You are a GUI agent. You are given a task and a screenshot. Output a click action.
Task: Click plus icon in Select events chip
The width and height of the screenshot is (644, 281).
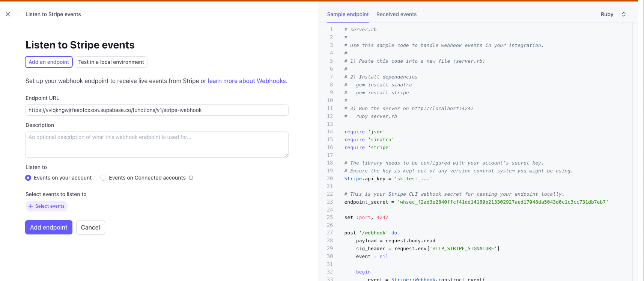click(31, 206)
